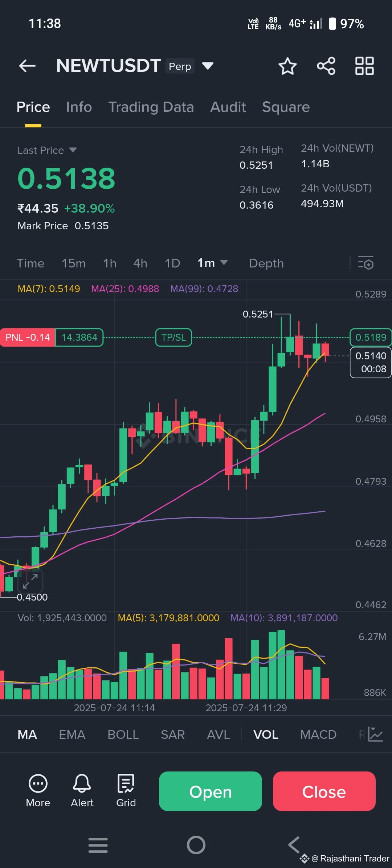
Task: Set a price Alert bell
Action: point(82,791)
